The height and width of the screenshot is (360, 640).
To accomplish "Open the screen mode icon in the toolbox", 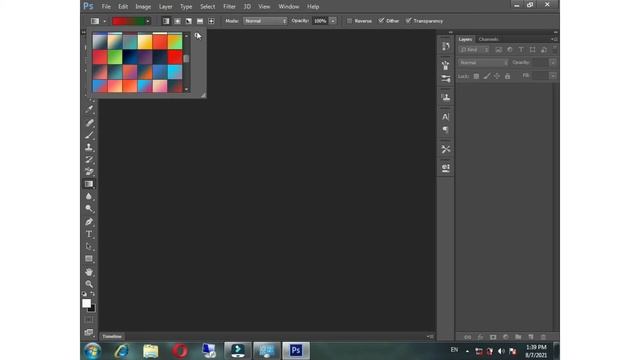I will 89,332.
